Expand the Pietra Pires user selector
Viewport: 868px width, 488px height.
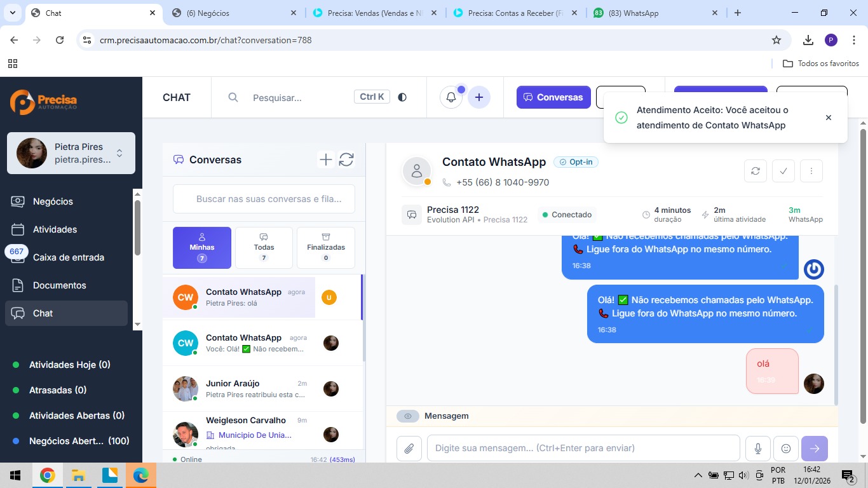tap(119, 153)
